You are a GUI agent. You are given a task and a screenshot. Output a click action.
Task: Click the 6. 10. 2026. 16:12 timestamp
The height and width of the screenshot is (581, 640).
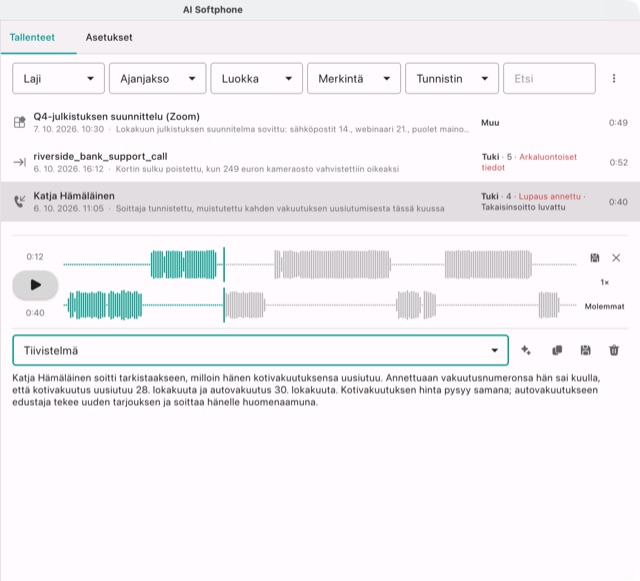[69, 169]
